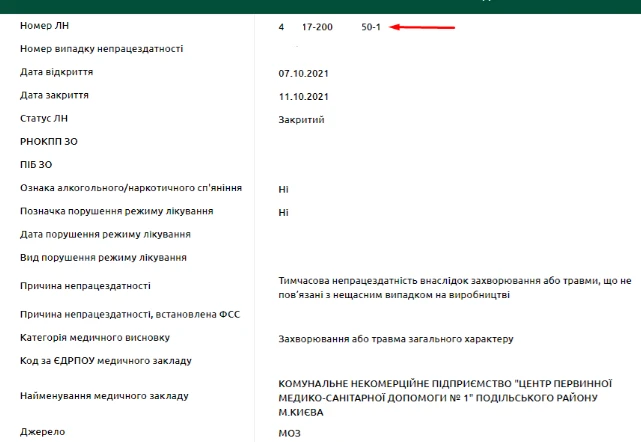Viewport: 641px width, 442px height.
Task: Click the sick leave number 17-200
Action: coord(317,27)
